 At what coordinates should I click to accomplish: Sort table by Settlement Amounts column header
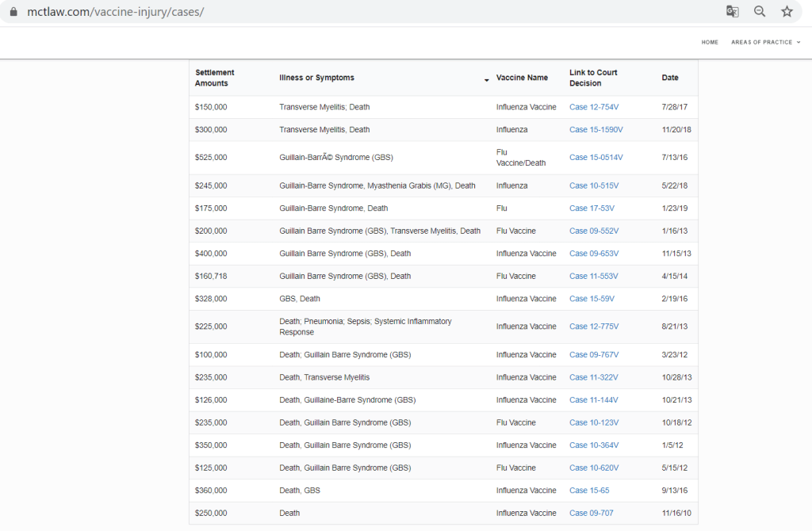coord(215,78)
